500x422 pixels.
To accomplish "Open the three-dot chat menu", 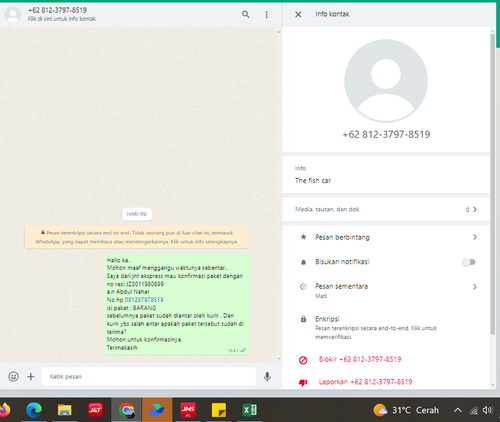I will click(266, 14).
